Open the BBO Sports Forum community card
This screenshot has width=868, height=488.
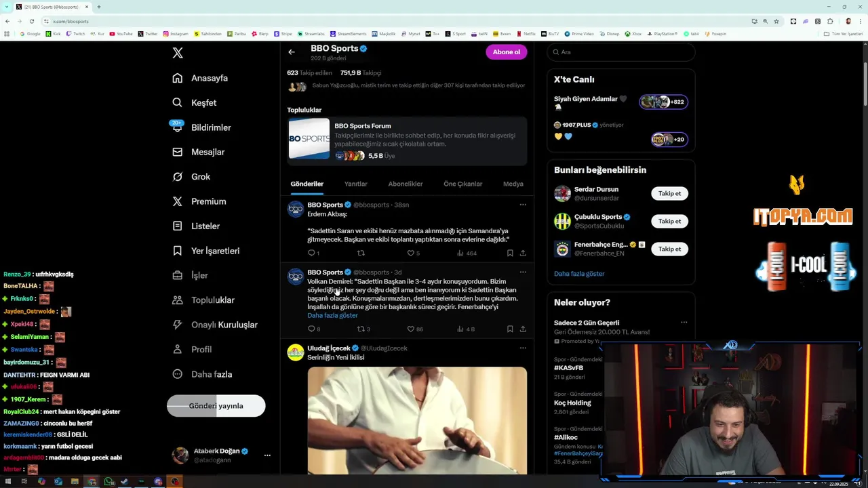coord(407,140)
